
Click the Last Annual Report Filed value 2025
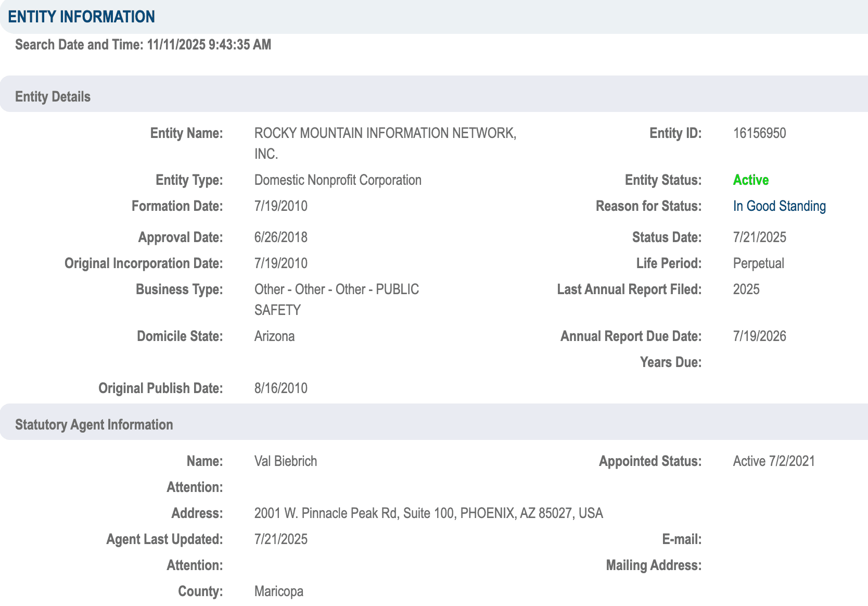coord(746,289)
